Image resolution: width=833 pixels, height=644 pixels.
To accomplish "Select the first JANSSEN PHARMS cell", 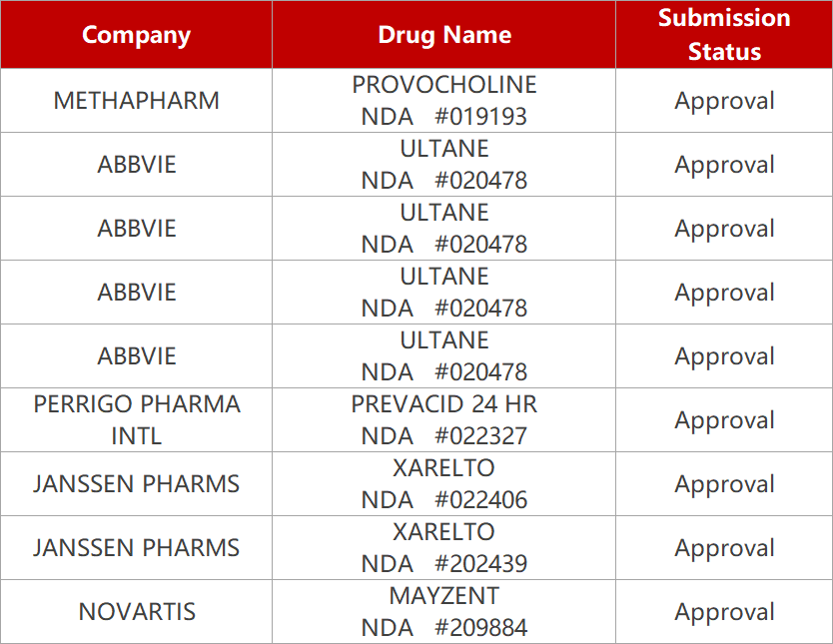I will (x=136, y=483).
